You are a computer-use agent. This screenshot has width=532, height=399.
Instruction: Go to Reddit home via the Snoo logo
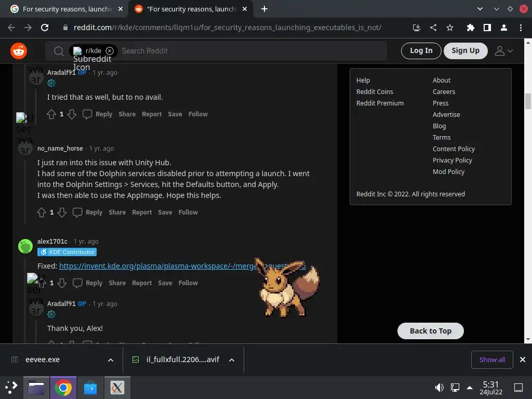(19, 51)
